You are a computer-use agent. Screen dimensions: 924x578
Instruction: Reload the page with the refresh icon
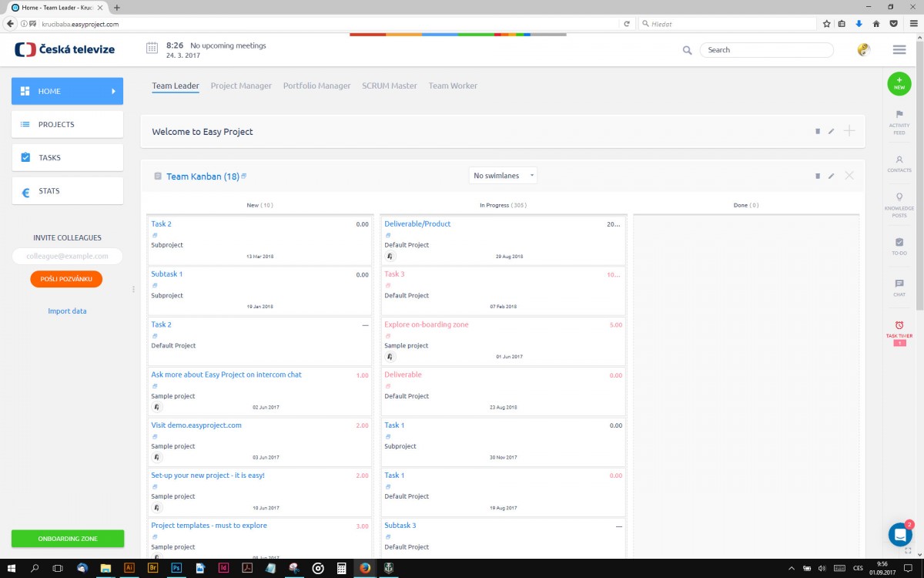pyautogui.click(x=627, y=24)
